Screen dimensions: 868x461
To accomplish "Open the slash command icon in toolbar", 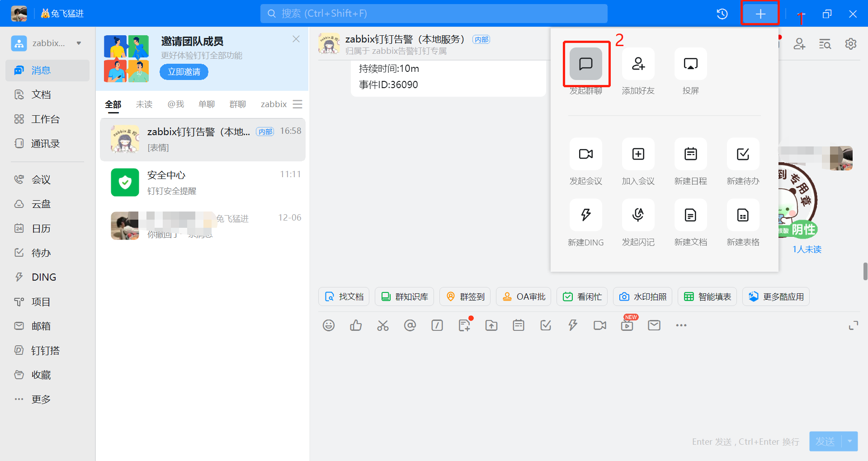I will click(x=437, y=325).
